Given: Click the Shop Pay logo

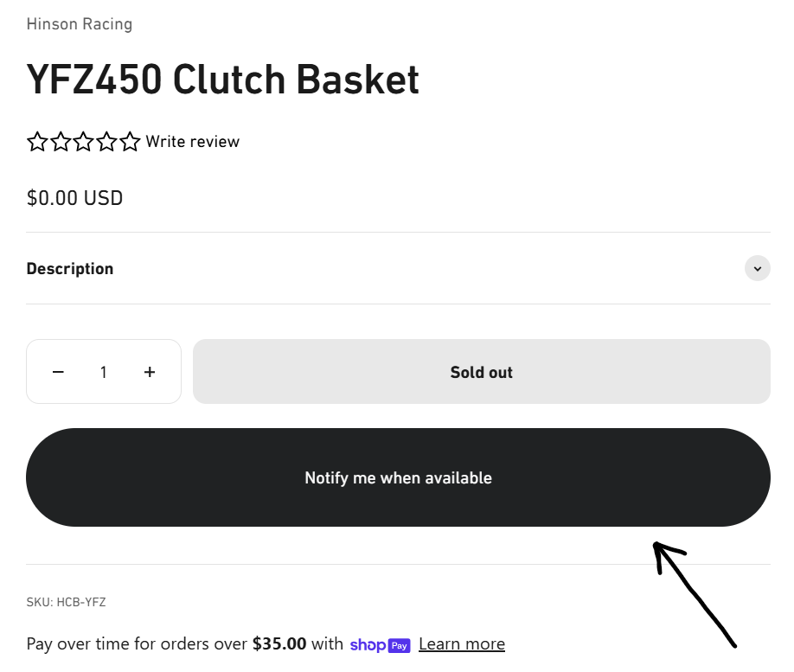Looking at the screenshot, I should tap(380, 644).
